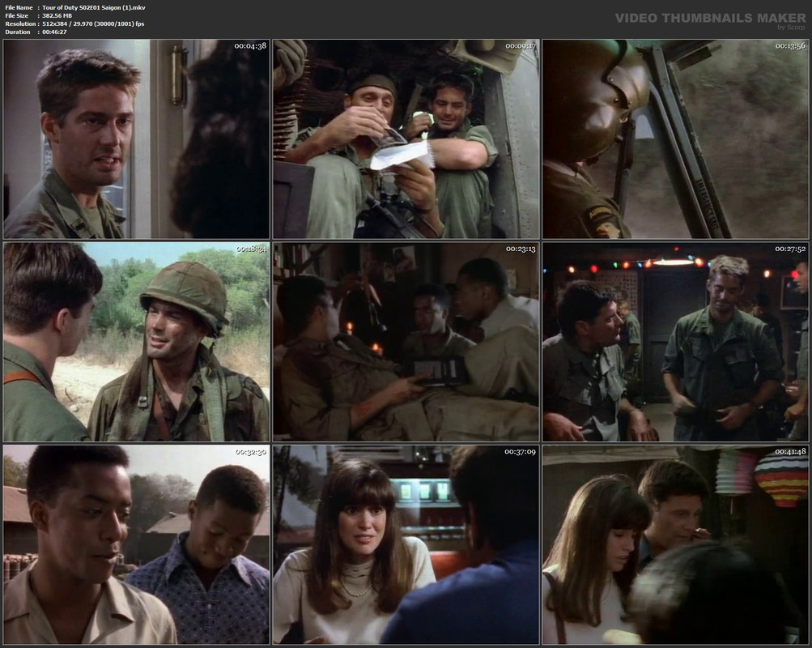Open the helicopter thumbnail at 00:09:17
812x648 pixels.
pyautogui.click(x=406, y=139)
